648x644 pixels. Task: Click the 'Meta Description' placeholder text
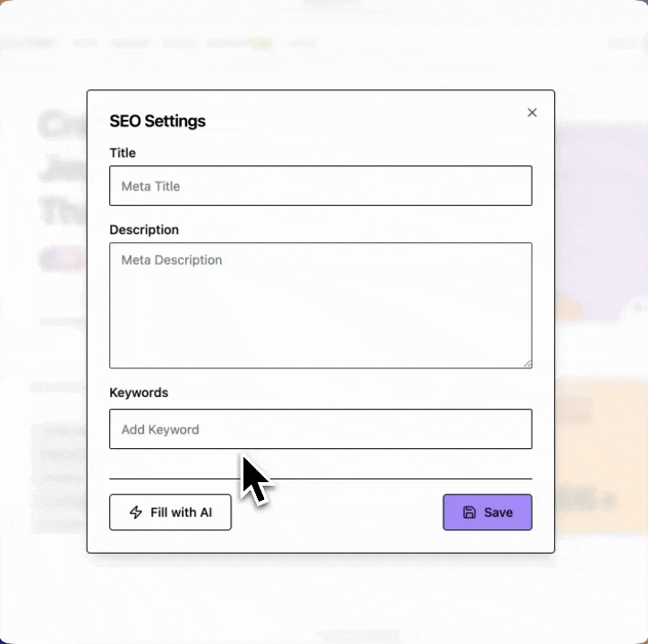click(x=172, y=260)
